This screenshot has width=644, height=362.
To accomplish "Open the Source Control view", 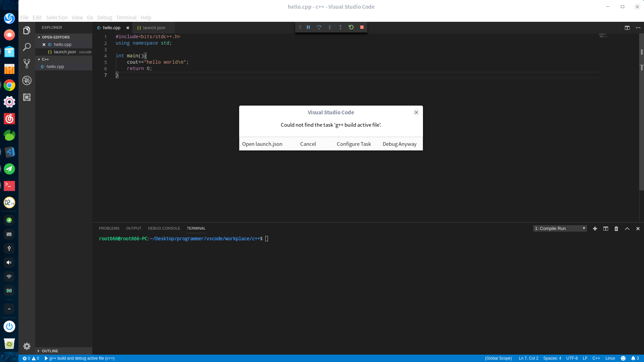I will (27, 64).
